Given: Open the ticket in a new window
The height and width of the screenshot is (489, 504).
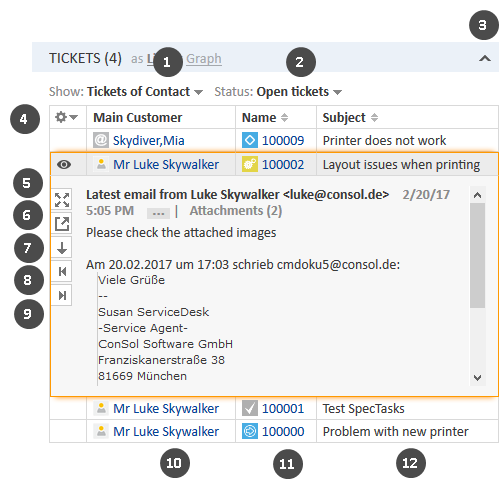Looking at the screenshot, I should (x=62, y=224).
